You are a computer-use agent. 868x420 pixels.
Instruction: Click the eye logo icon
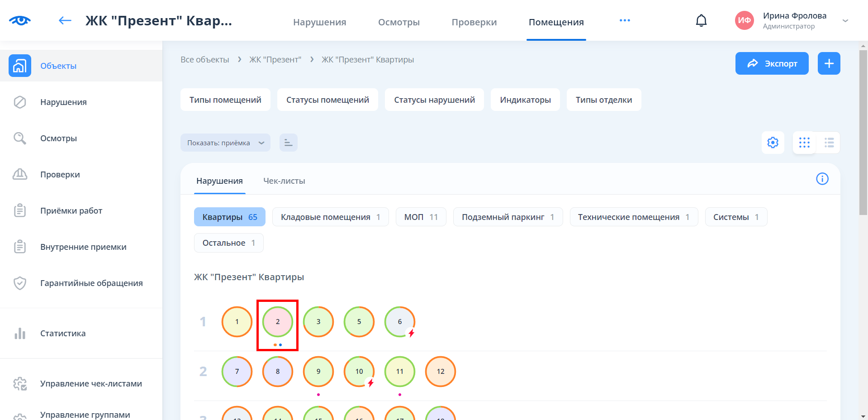point(20,20)
